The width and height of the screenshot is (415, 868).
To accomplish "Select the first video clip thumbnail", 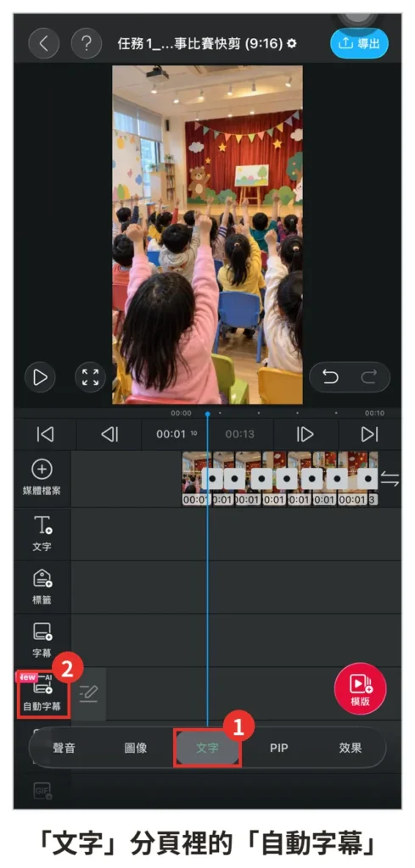I will pyautogui.click(x=194, y=478).
